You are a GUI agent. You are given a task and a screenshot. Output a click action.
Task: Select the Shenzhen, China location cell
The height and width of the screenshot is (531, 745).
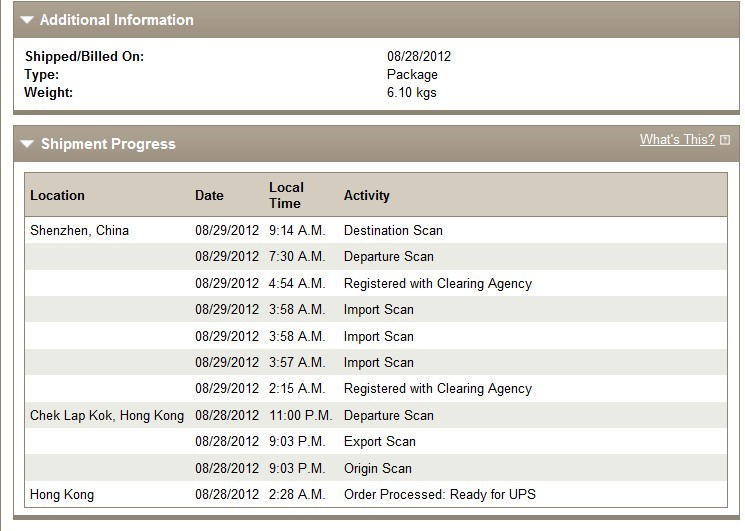point(79,230)
